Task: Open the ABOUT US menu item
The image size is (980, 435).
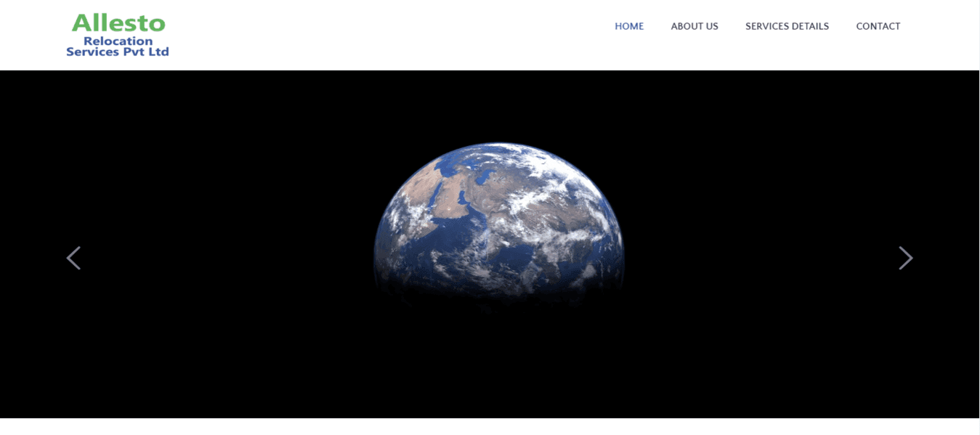Action: click(x=694, y=26)
